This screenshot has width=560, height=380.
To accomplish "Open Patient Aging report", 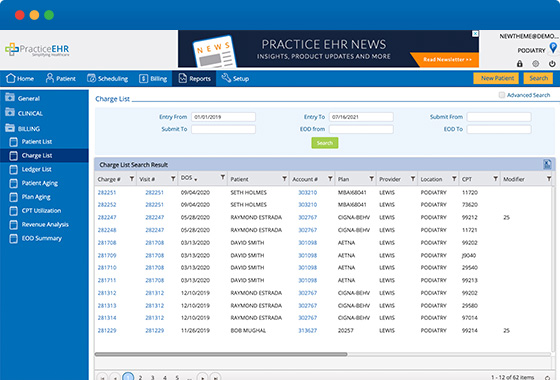I will pyautogui.click(x=40, y=183).
